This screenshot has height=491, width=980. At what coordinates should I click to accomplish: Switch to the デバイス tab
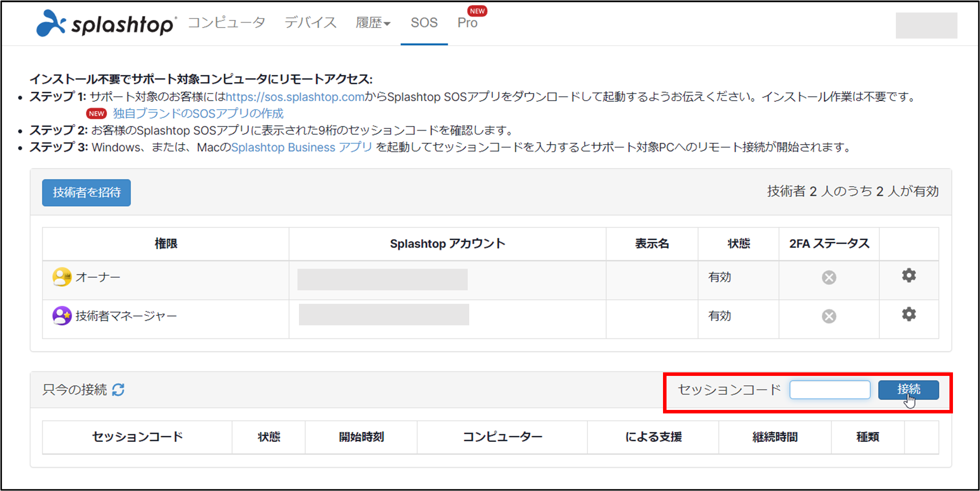click(309, 23)
